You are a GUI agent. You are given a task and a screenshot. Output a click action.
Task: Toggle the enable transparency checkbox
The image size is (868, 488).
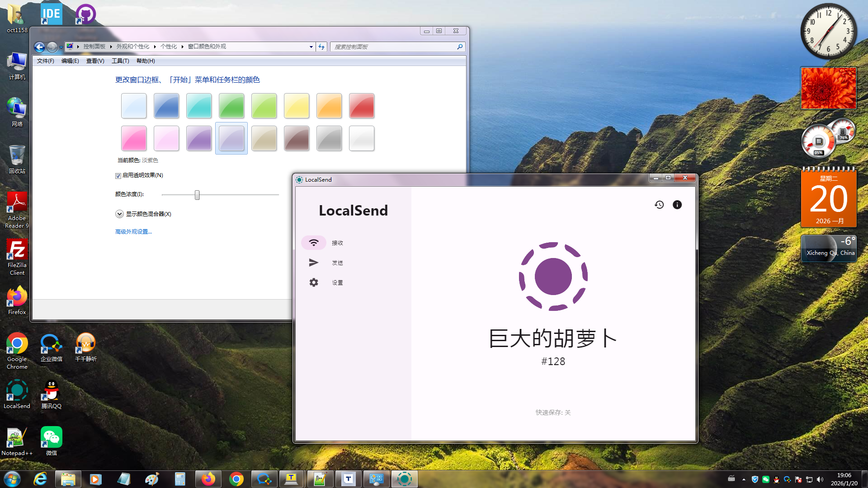118,176
